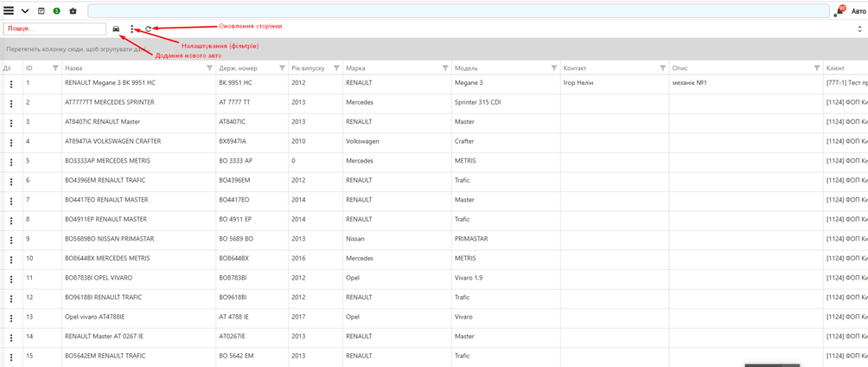Open actions menu for row ID 14
Viewport: 868px width, 367px height.
[11, 338]
